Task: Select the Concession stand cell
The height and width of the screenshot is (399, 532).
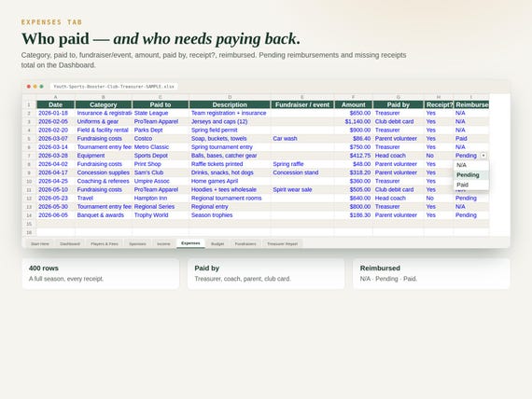Action: (x=302, y=172)
